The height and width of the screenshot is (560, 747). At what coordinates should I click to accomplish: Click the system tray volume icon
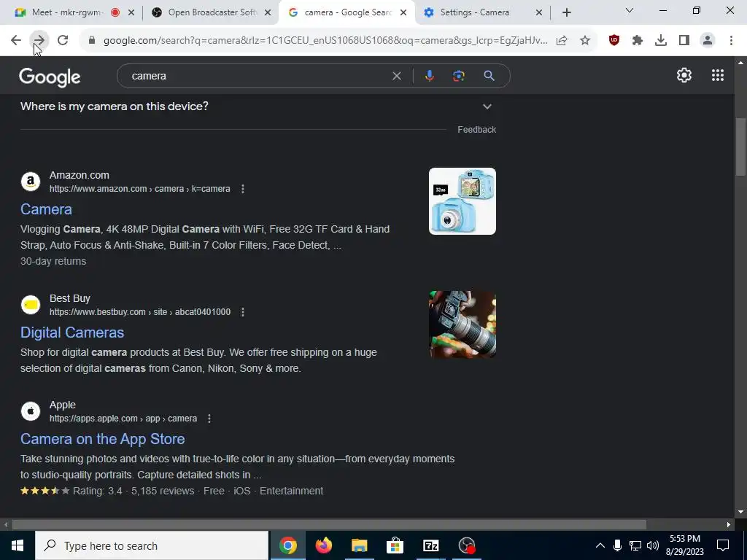coord(653,545)
